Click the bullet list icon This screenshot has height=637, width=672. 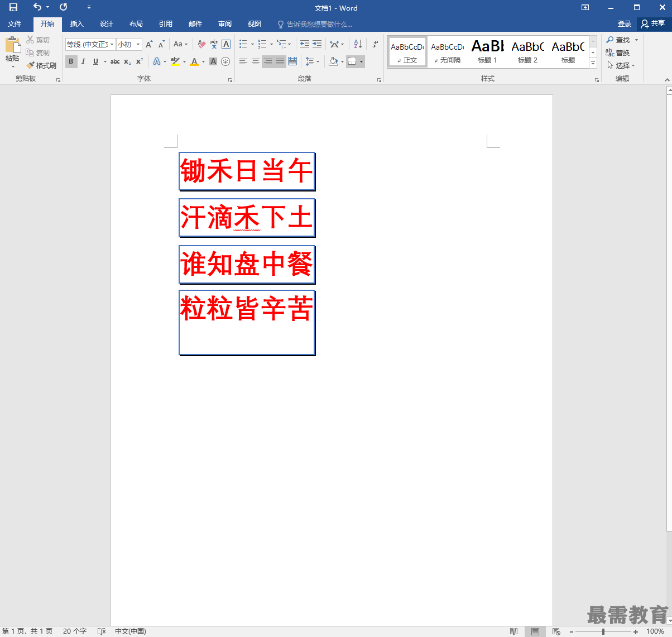point(243,44)
